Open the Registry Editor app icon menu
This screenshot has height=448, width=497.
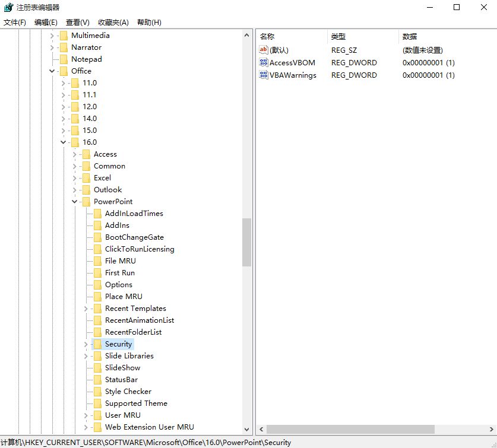8,7
